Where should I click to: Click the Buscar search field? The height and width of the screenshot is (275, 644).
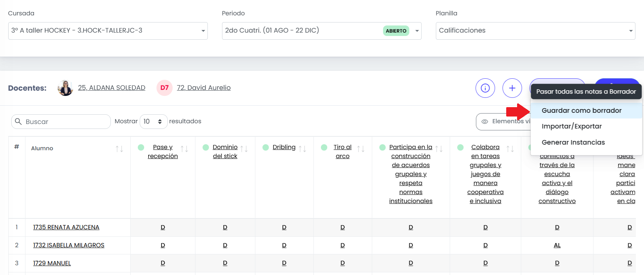(61, 121)
